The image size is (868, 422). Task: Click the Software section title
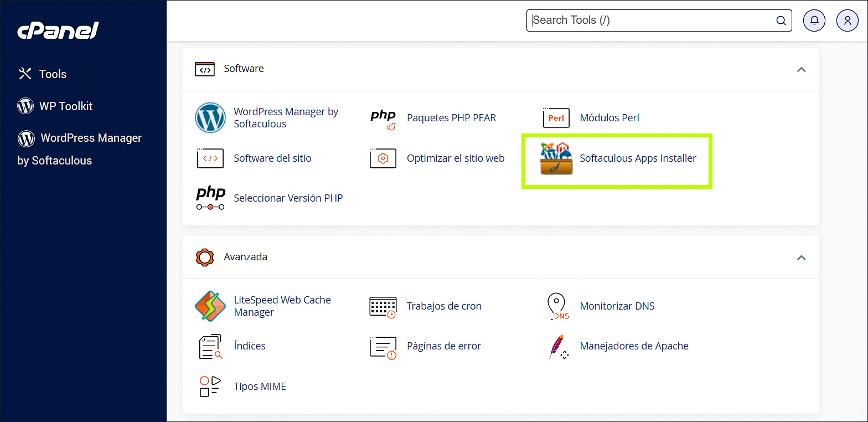pos(244,69)
